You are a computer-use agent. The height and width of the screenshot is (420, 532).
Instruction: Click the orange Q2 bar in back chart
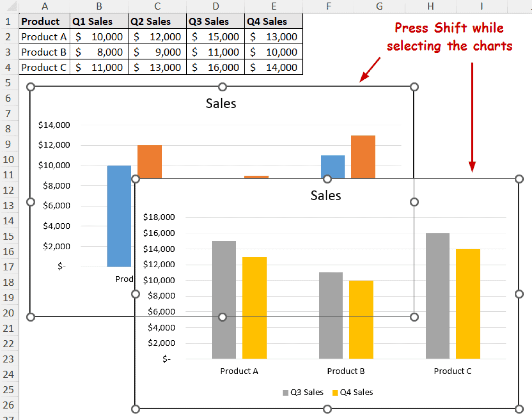(149, 159)
